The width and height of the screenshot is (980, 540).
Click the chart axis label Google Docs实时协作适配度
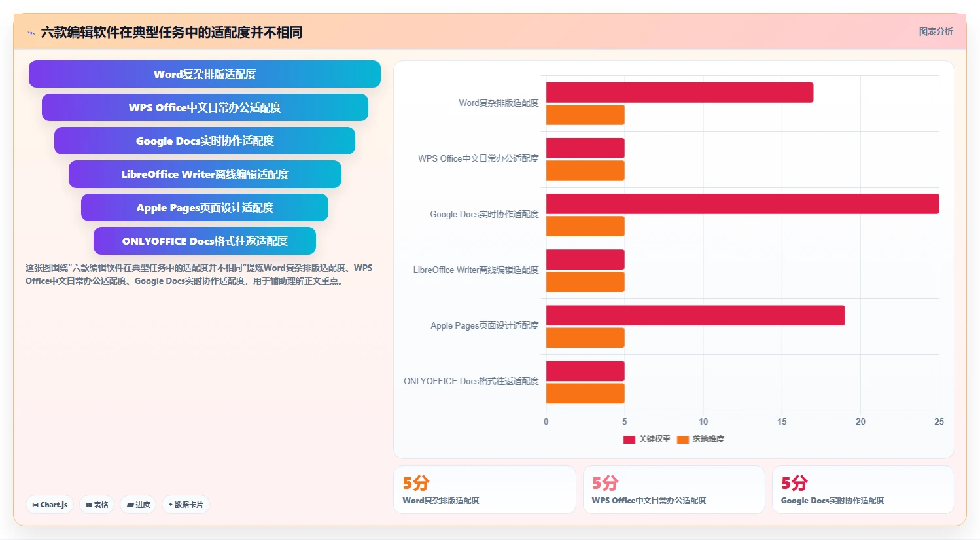484,214
